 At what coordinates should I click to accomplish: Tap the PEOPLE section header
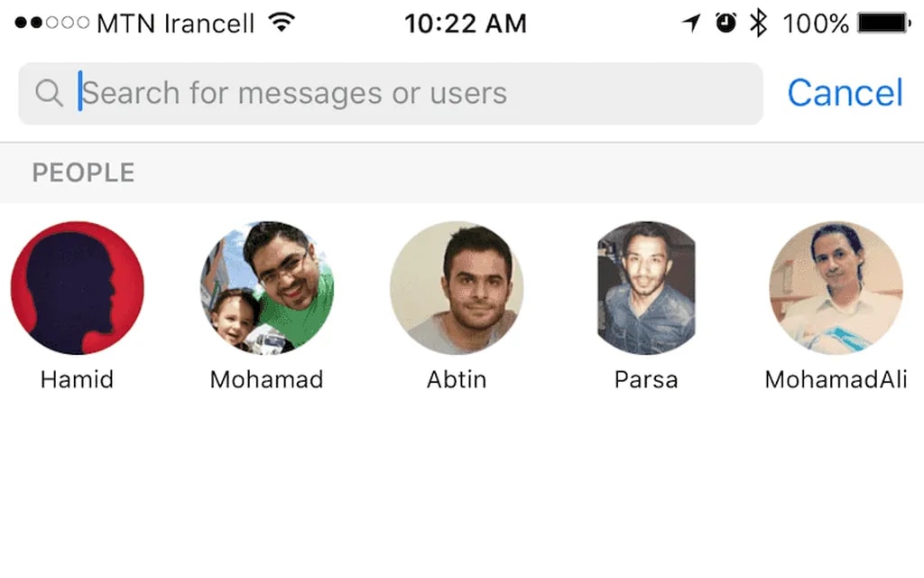(x=83, y=172)
